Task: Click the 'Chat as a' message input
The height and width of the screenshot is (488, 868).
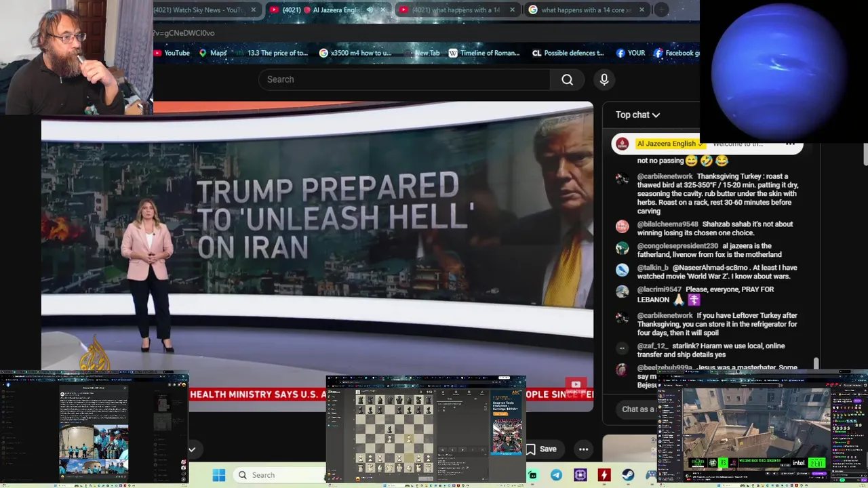Action: coord(637,409)
